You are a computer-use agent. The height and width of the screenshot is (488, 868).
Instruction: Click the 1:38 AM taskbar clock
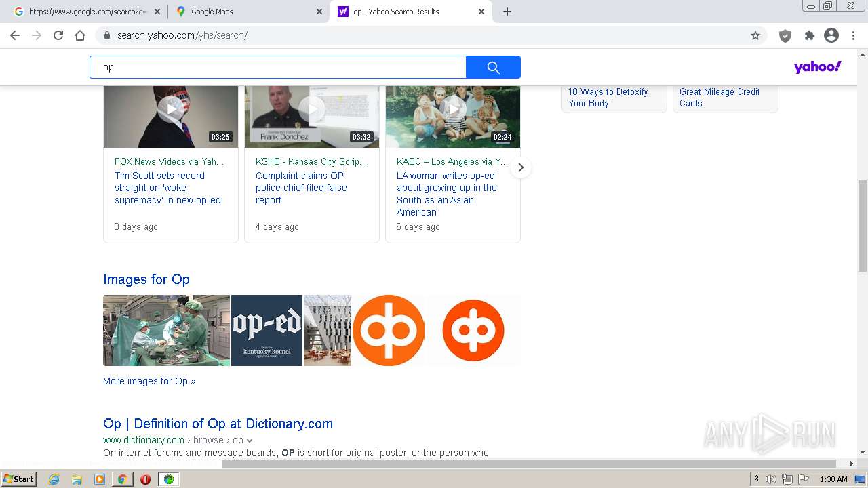pyautogui.click(x=833, y=479)
